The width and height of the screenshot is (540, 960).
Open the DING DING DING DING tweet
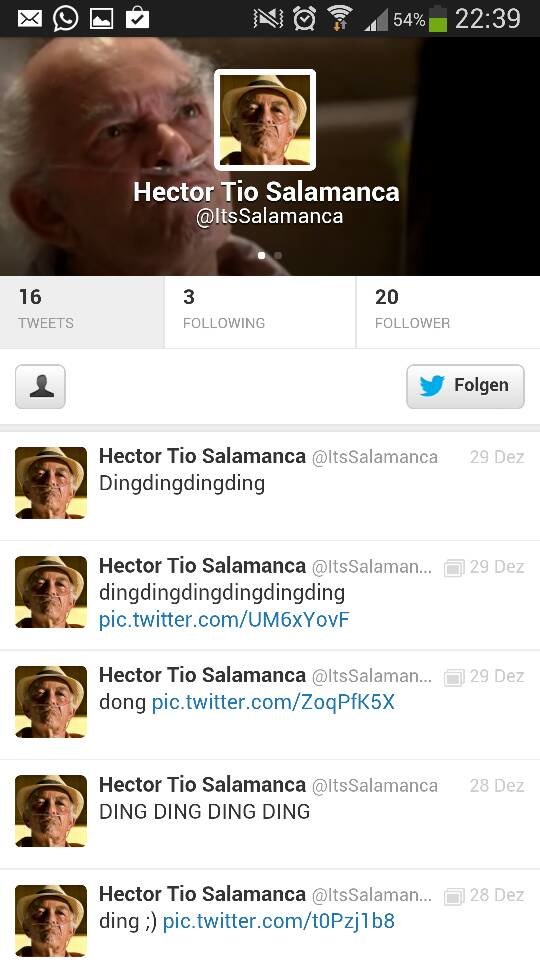point(270,814)
